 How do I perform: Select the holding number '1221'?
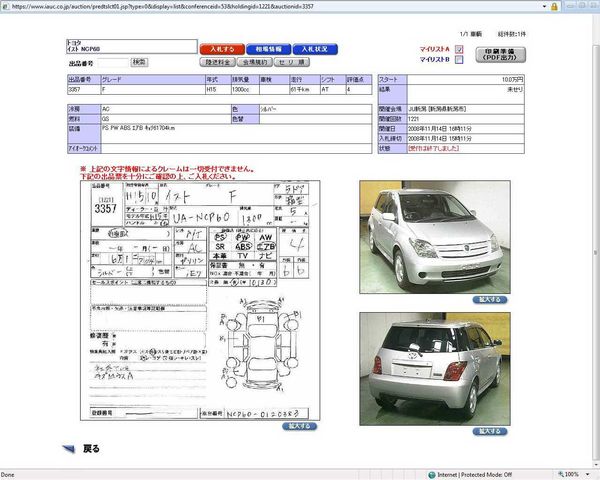pyautogui.click(x=414, y=119)
